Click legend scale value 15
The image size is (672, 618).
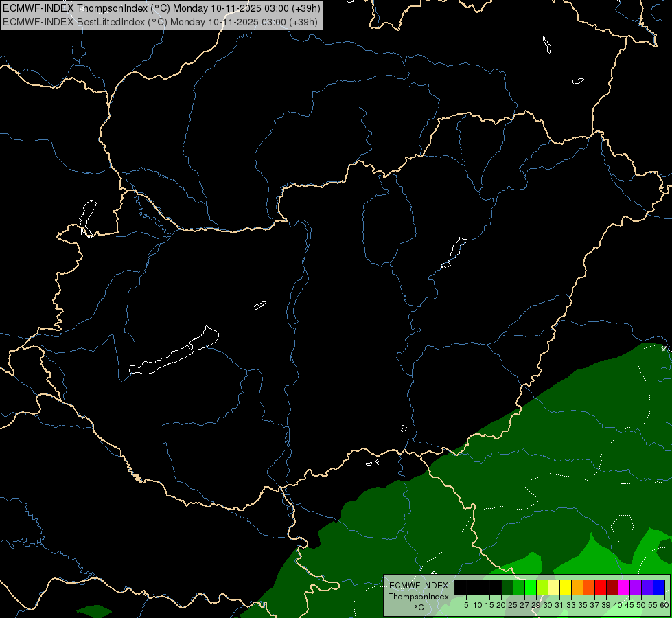[489, 605]
